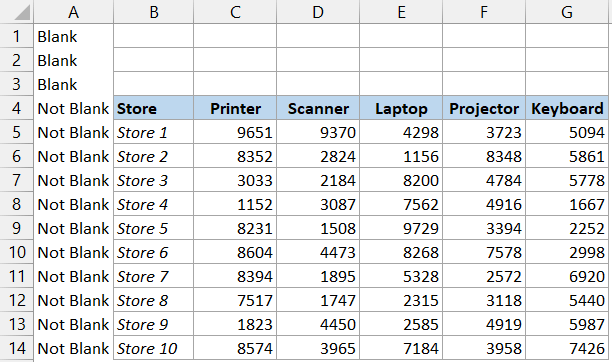Viewport: 612px width, 362px height.
Task: Click empty cell D2
Action: (x=318, y=60)
